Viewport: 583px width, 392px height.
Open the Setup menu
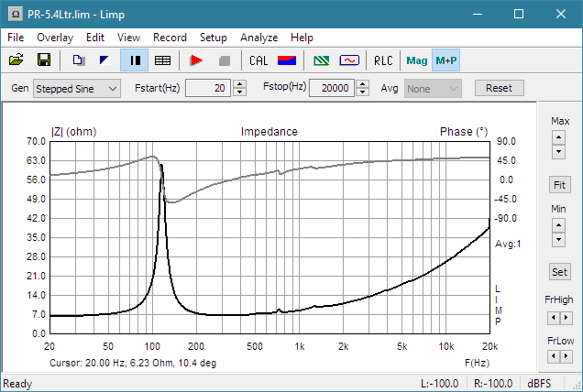[x=213, y=38]
